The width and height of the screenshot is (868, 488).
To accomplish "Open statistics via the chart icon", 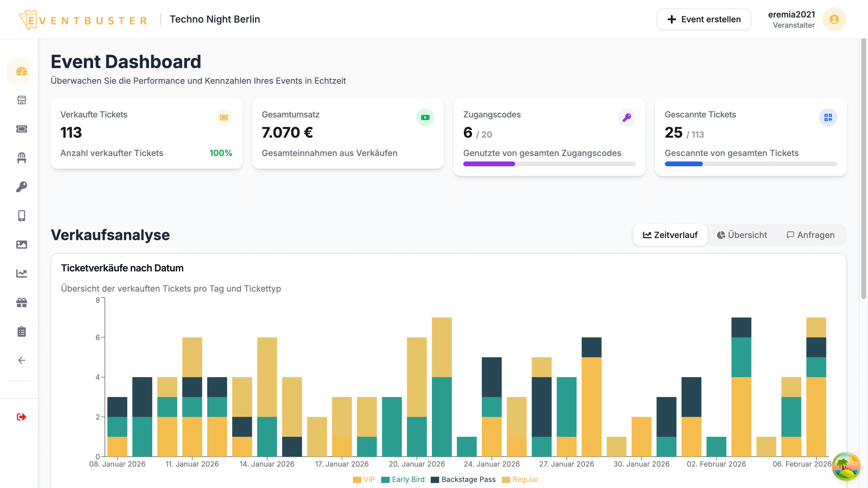I will (22, 274).
